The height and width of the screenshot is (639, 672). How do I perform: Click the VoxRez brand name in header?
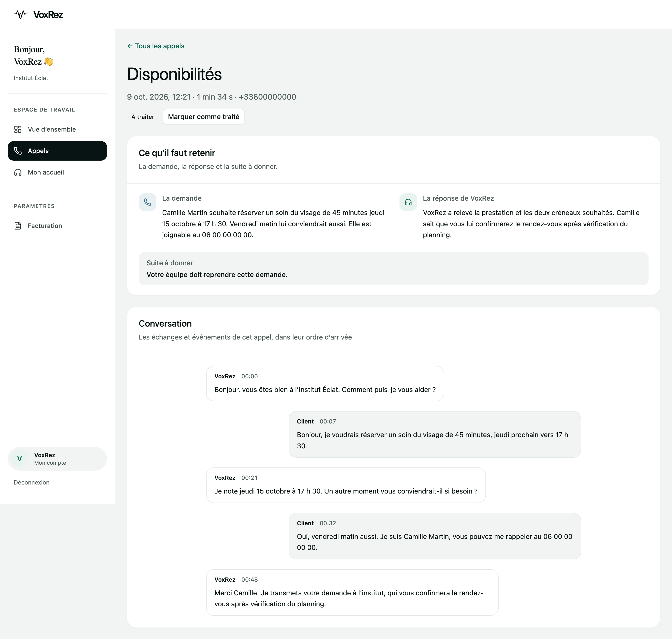[48, 15]
